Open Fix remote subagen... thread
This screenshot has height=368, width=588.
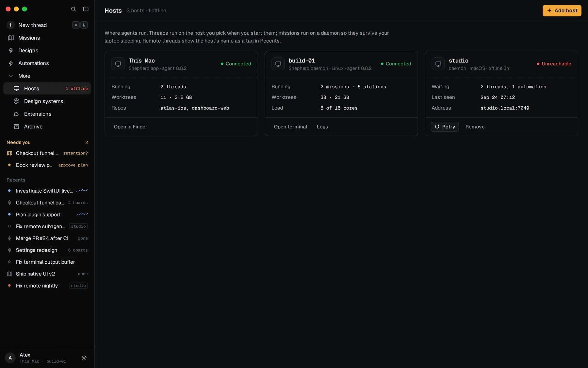pyautogui.click(x=47, y=226)
